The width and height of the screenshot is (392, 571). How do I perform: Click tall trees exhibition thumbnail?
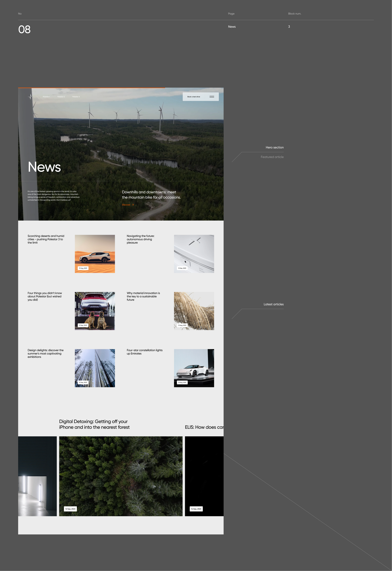[95, 368]
